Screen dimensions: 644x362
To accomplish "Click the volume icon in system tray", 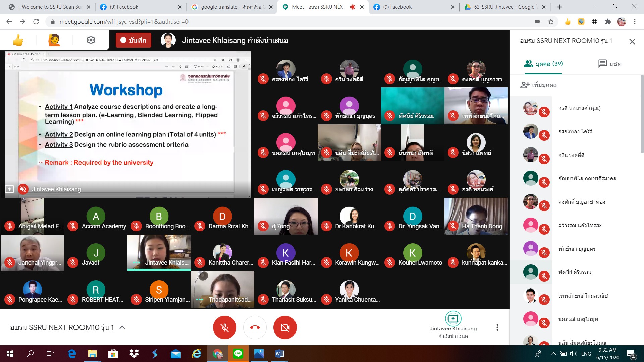I will tap(573, 354).
